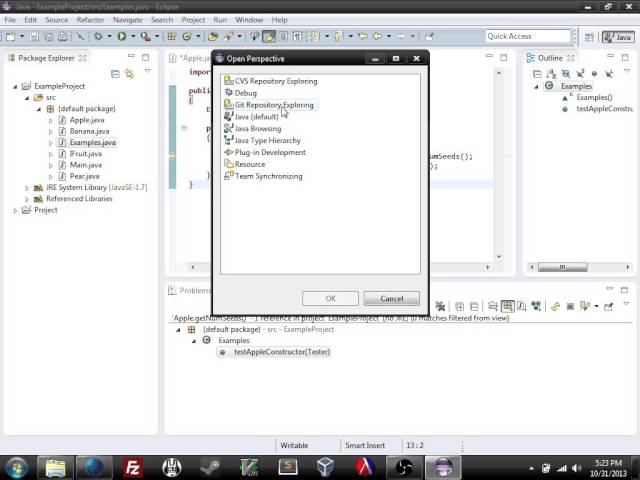
Task: Open the Refactor menu
Action: [90, 20]
